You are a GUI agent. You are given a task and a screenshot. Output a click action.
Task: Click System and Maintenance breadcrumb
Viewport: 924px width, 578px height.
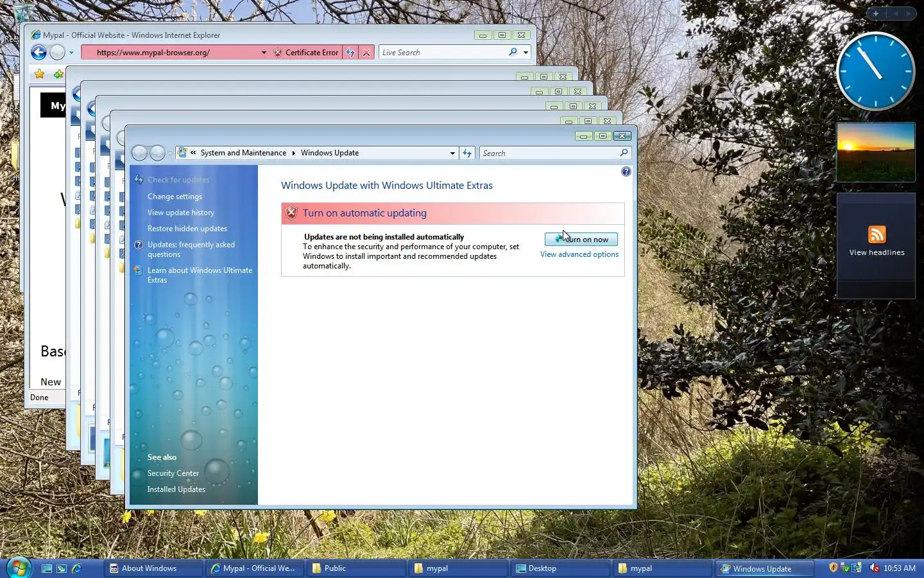point(243,153)
